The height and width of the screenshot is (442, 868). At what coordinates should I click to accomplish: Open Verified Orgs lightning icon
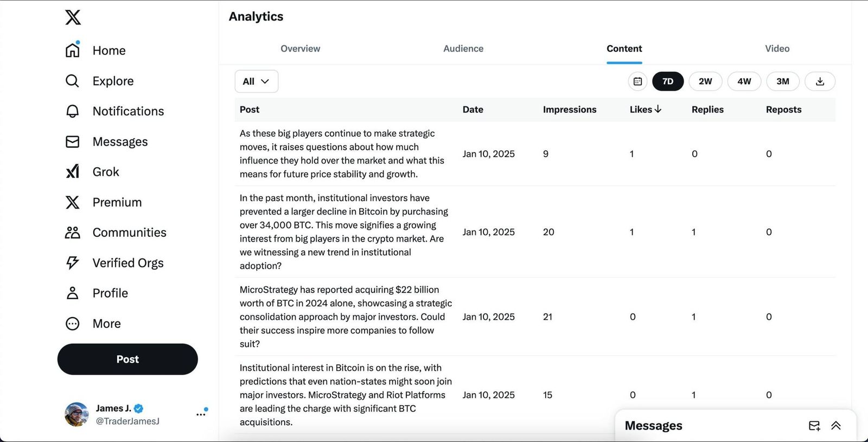point(73,263)
